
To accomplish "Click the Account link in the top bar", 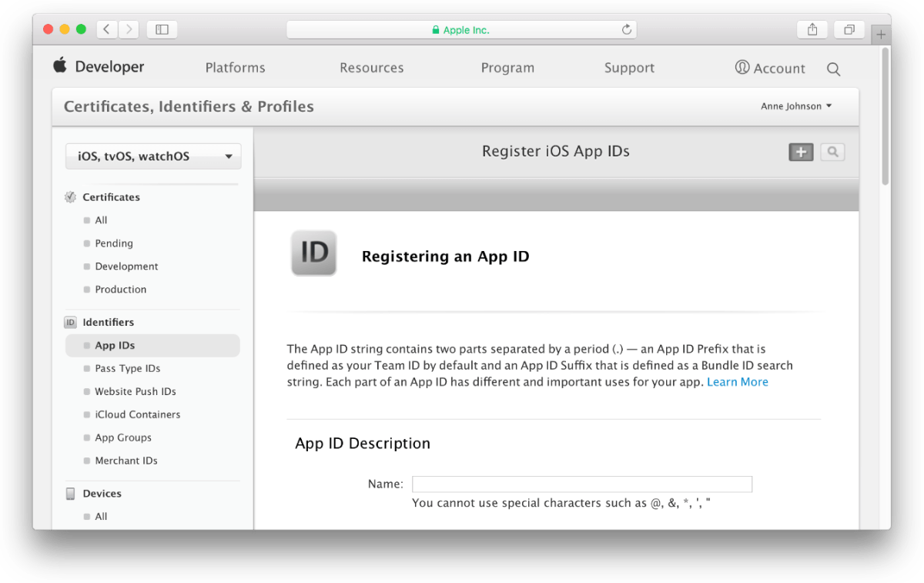I will pyautogui.click(x=770, y=68).
